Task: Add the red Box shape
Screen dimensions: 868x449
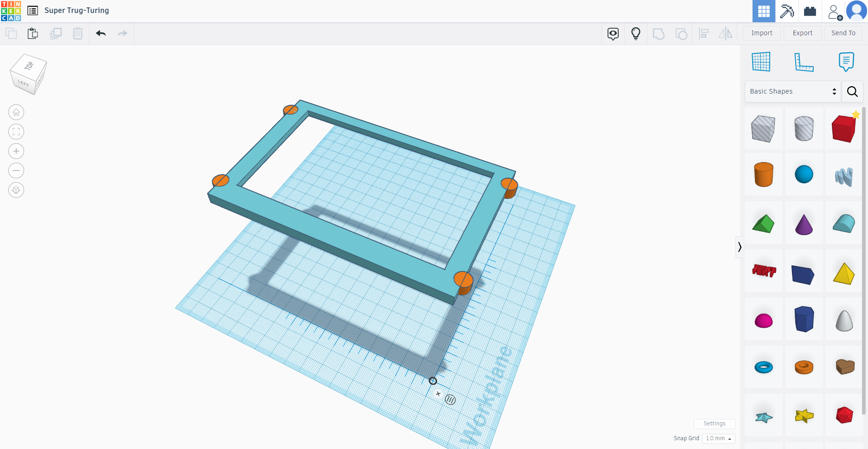Action: point(844,129)
